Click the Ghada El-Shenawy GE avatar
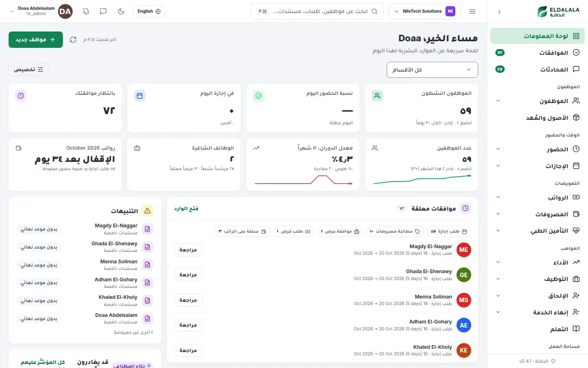Viewport: 588px width, 368px height. coord(463,275)
